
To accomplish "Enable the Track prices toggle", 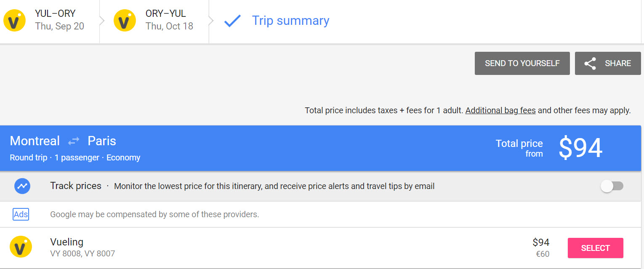I will pos(612,186).
